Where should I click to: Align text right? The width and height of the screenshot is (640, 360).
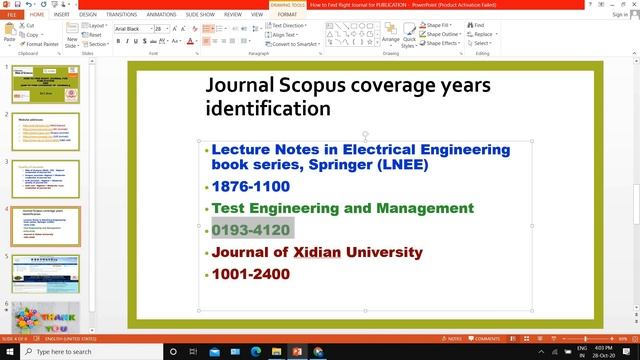click(224, 41)
